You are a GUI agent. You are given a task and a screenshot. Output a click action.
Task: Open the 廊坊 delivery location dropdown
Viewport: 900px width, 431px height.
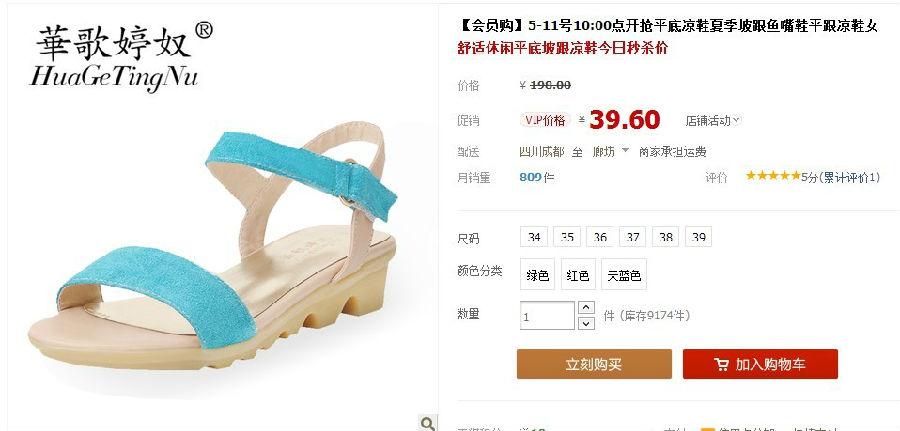[x=611, y=152]
